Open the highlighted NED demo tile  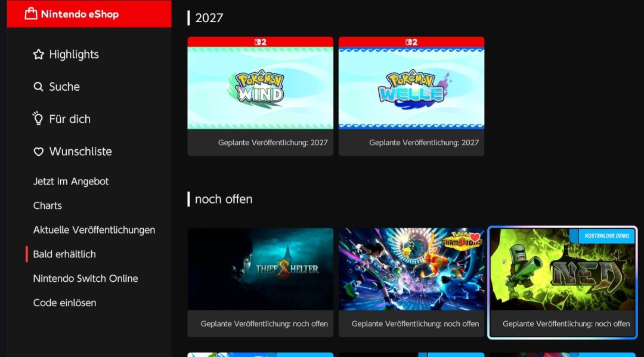coord(562,275)
